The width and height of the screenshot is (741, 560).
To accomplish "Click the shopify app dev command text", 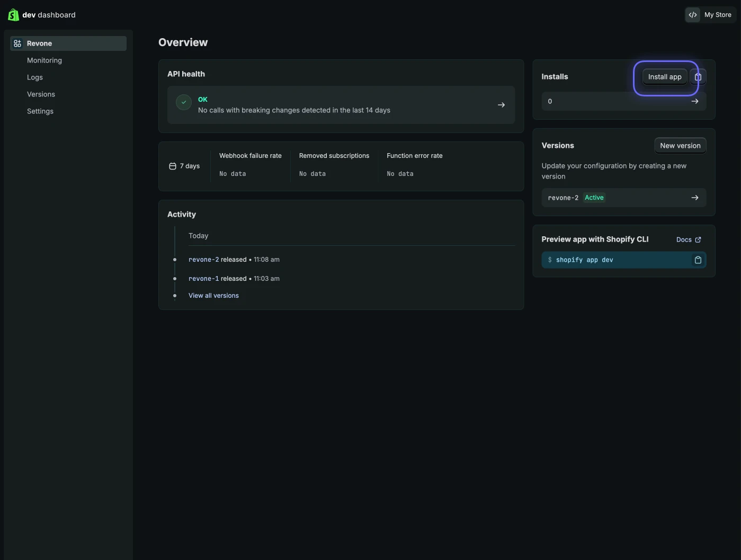I will [585, 260].
